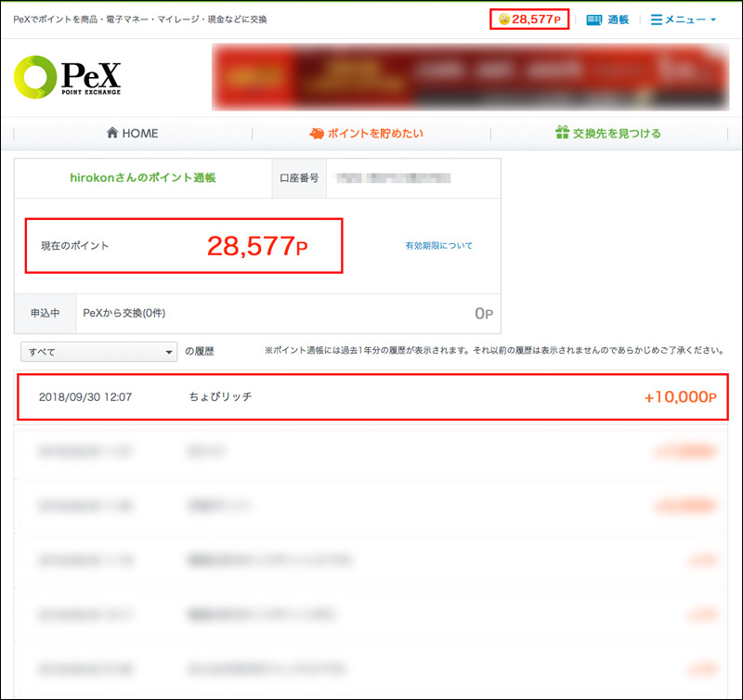743x700 pixels.
Task: Open the 通帳 link in the header
Action: coord(618,19)
